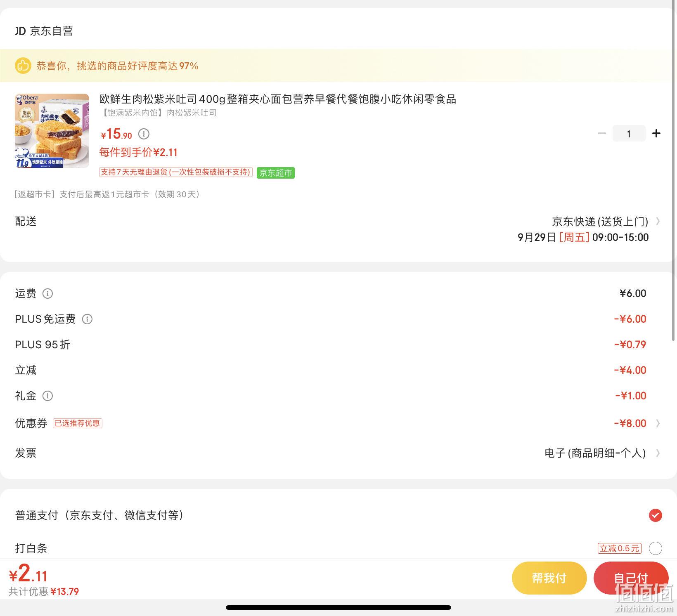Click the delivery time 9月29日 09:00-15:00

coord(583,237)
